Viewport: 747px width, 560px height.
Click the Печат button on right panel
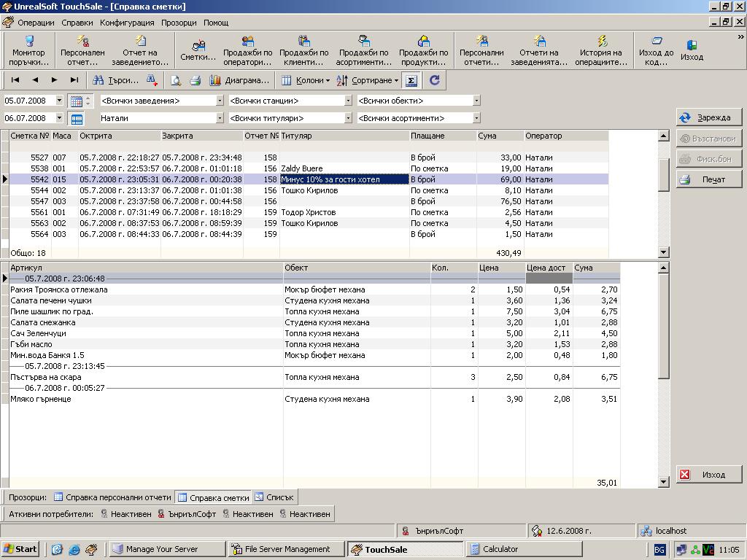[x=709, y=179]
